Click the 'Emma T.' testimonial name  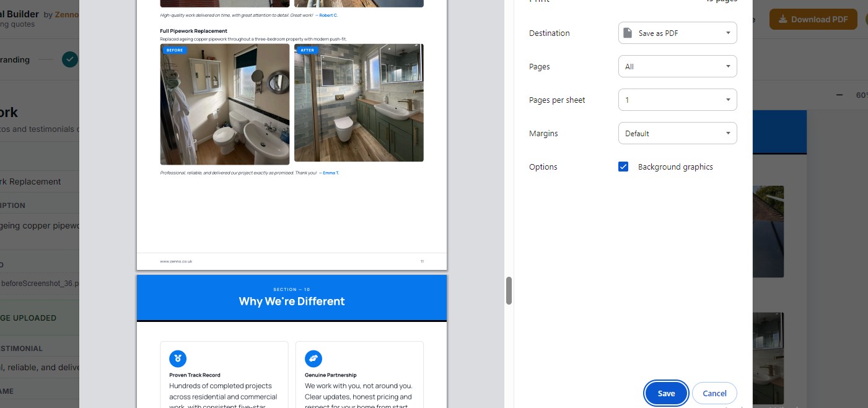click(x=331, y=173)
